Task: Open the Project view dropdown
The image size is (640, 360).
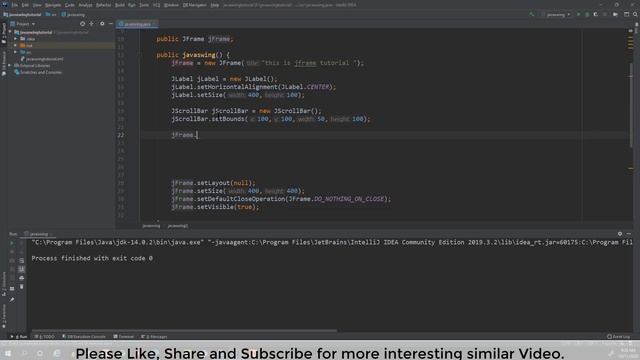Action: pyautogui.click(x=23, y=24)
